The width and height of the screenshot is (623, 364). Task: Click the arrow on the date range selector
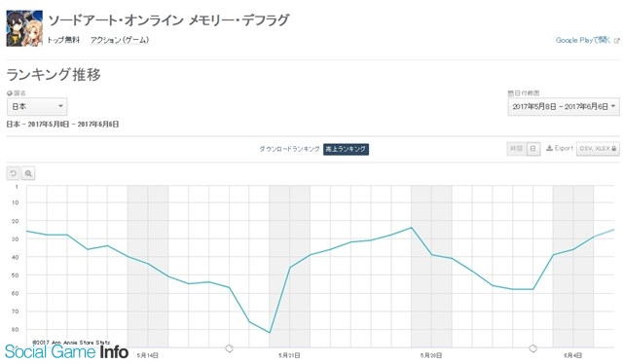613,106
